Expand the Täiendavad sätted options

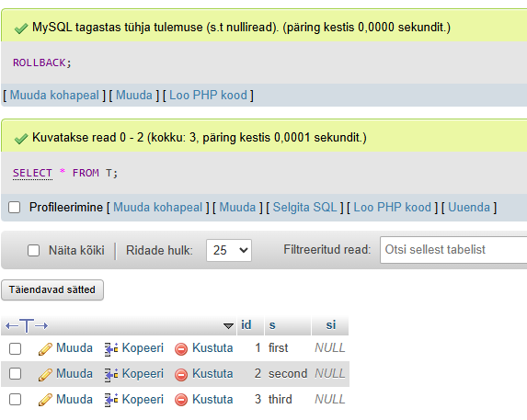[52, 289]
